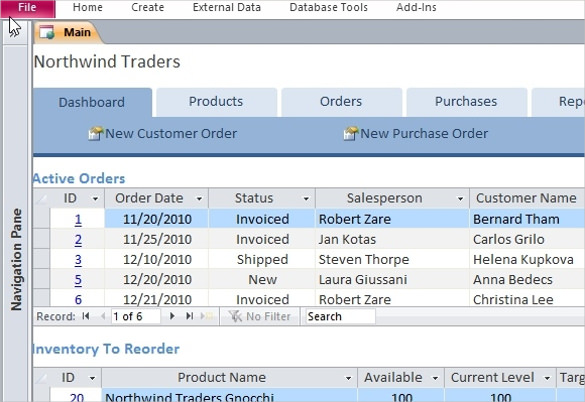585x402 pixels.
Task: Go to next record arrow
Action: pos(172,316)
